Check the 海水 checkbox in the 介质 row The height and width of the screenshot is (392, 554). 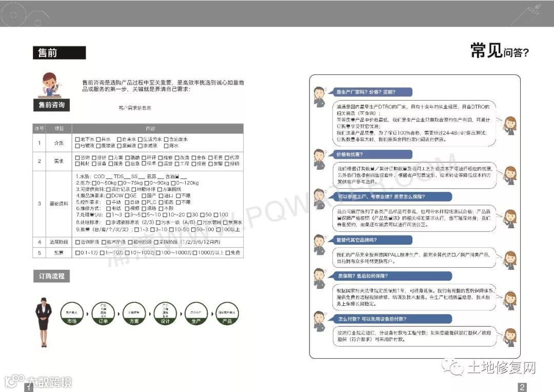(x=166, y=146)
